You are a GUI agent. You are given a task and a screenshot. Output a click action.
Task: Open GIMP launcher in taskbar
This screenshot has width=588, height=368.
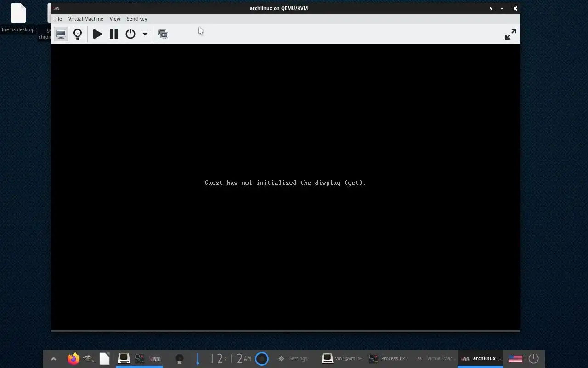[x=89, y=359]
